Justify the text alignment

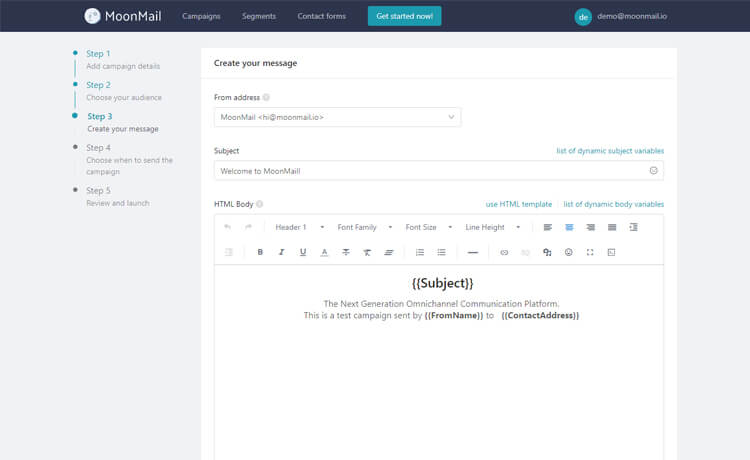click(x=612, y=227)
